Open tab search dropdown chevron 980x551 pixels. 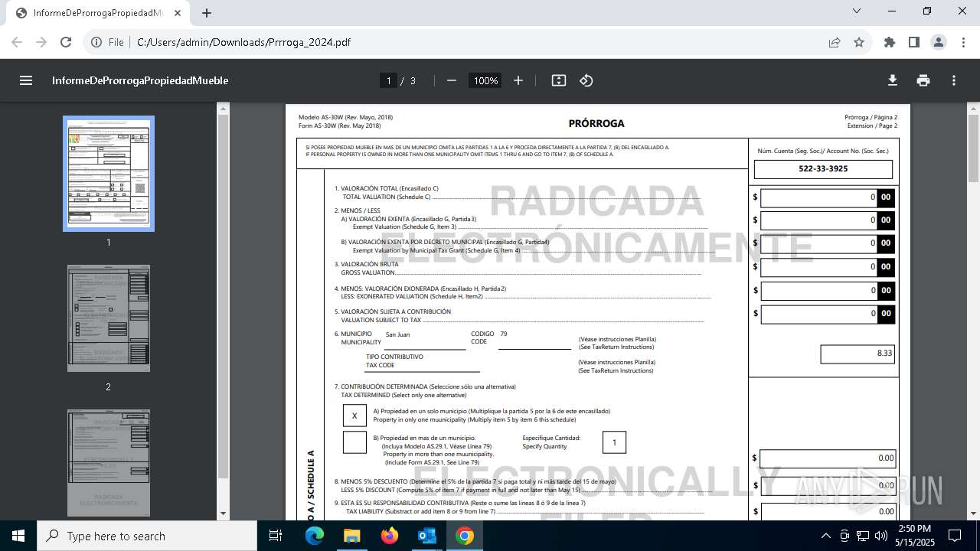pos(857,11)
